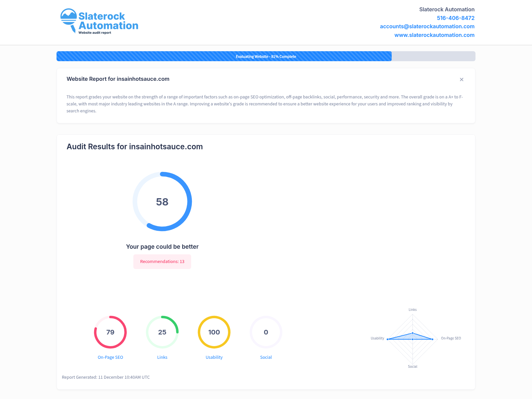Click the 'Audit Results for insainhotsauce.com' heading

[135, 147]
